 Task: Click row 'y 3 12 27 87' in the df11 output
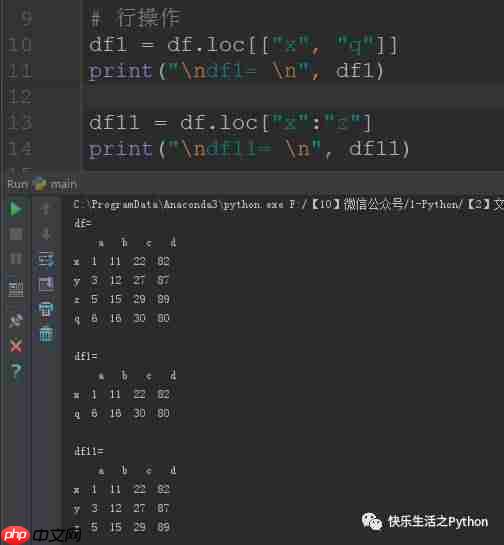click(x=122, y=508)
